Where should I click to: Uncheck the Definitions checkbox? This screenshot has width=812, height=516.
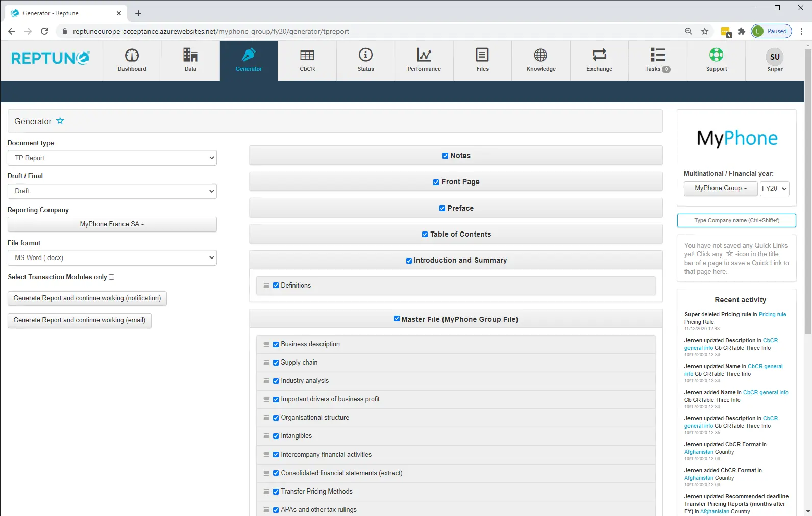(x=276, y=286)
